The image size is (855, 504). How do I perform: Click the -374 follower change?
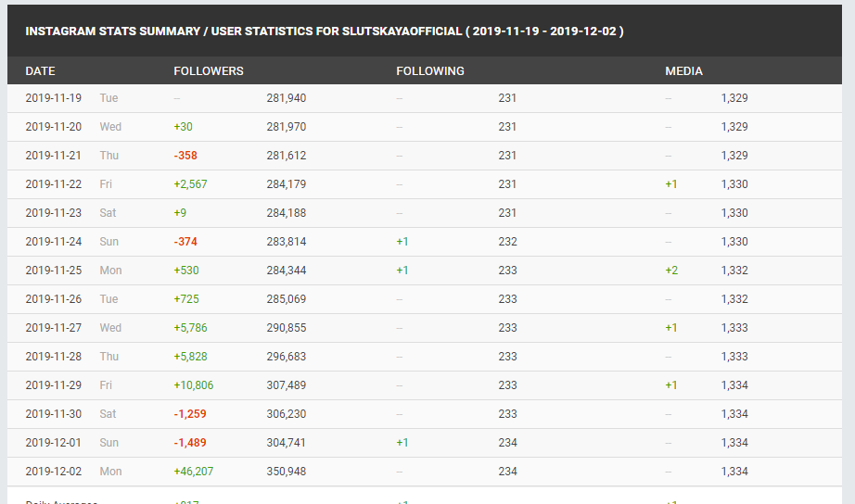185,242
